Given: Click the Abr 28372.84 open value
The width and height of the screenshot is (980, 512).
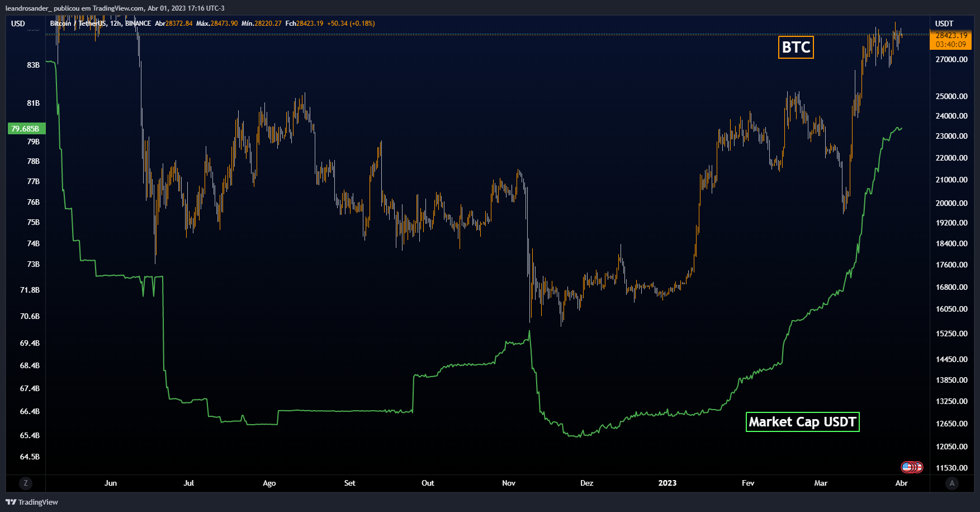Looking at the screenshot, I should [174, 24].
